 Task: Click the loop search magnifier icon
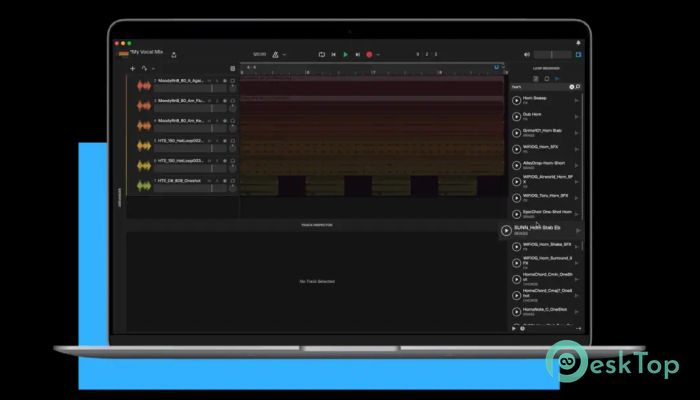(x=578, y=87)
